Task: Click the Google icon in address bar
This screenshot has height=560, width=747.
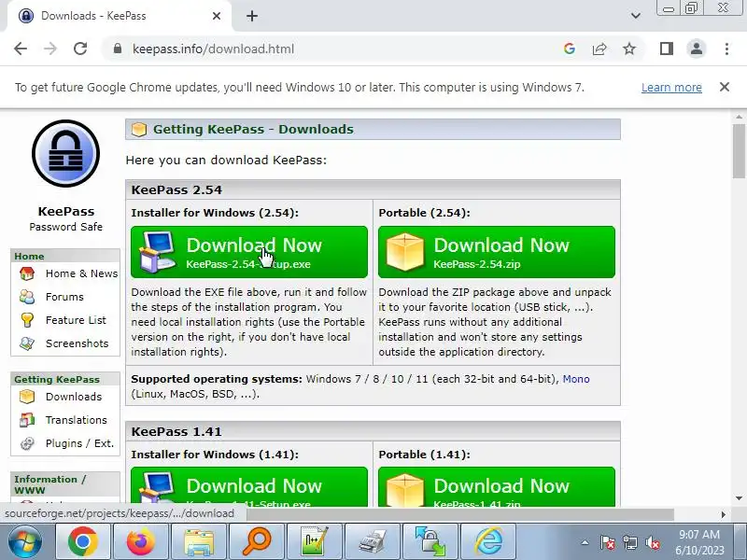Action: [x=570, y=49]
